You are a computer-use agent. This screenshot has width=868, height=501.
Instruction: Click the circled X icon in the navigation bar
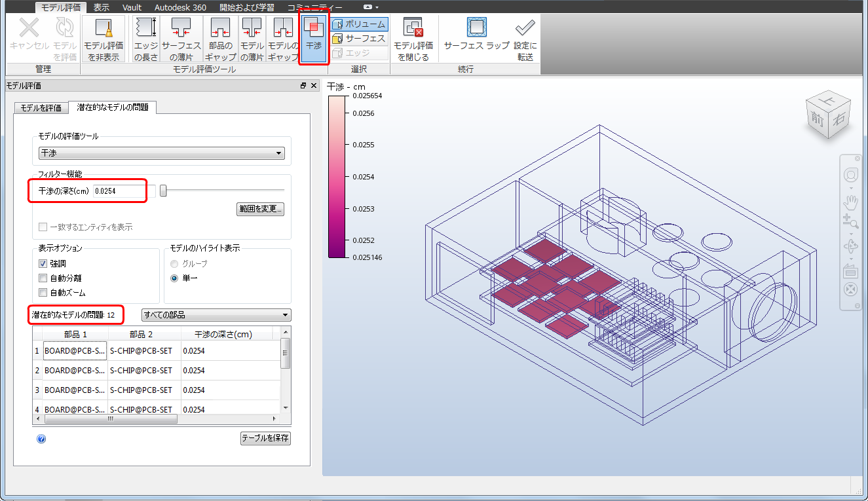(850, 289)
